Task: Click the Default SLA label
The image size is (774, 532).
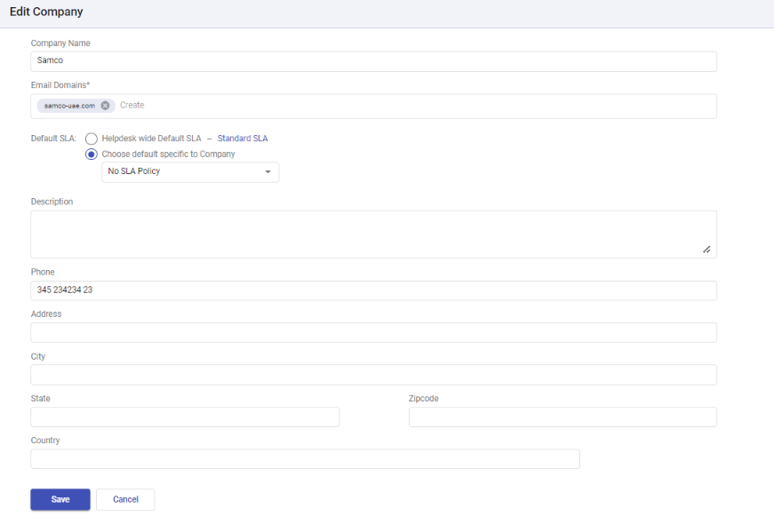Action: [53, 139]
